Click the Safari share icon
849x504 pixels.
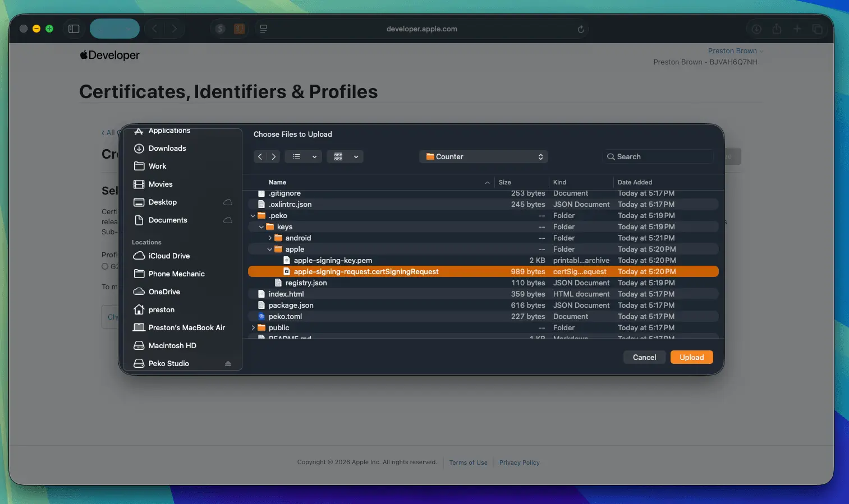click(777, 29)
